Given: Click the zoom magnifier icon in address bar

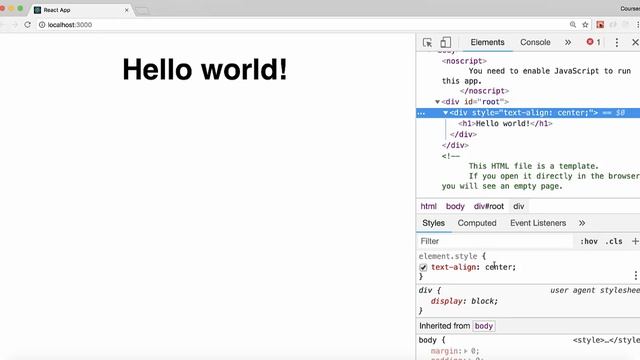Looking at the screenshot, I should click(x=573, y=24).
